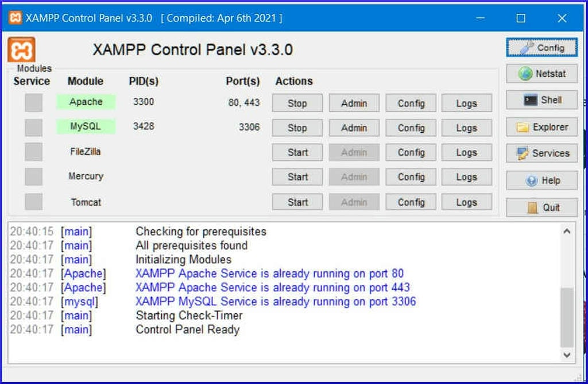Click the Tomcat module label
This screenshot has height=384, width=588.
click(x=86, y=202)
